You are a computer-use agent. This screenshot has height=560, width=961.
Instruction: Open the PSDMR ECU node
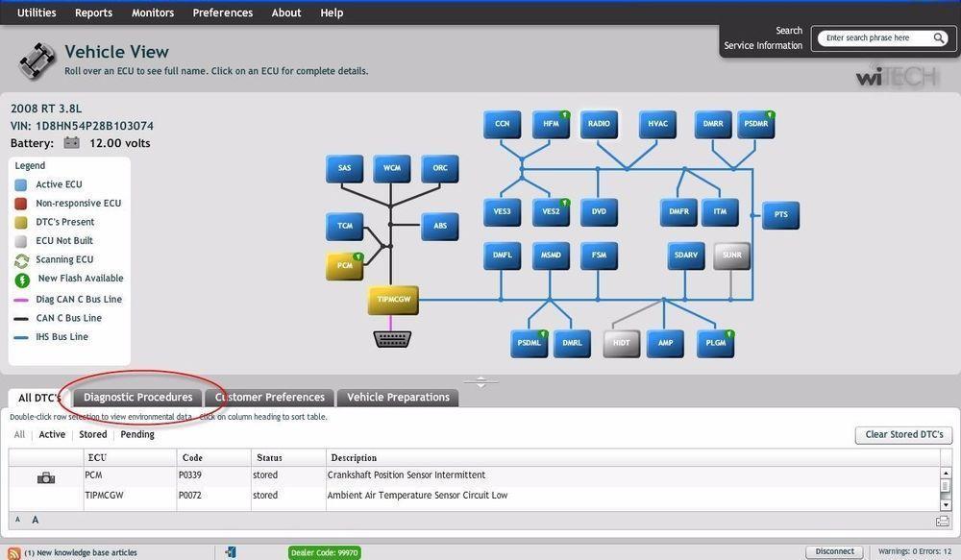coord(755,124)
